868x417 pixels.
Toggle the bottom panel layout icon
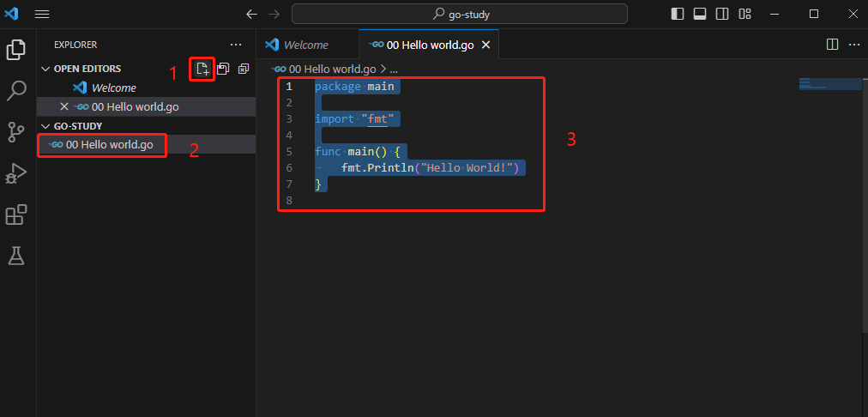click(x=700, y=15)
